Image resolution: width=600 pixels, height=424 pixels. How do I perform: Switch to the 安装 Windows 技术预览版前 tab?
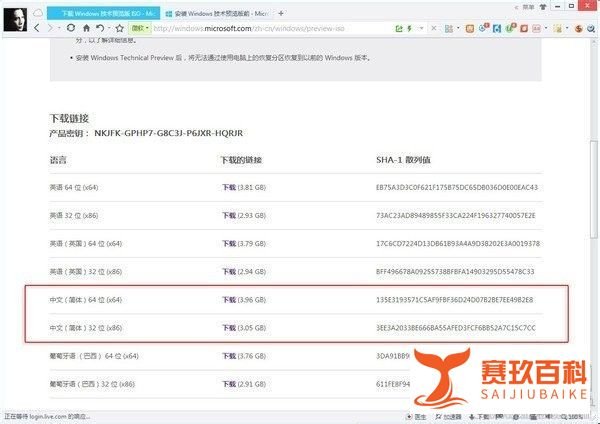point(217,14)
